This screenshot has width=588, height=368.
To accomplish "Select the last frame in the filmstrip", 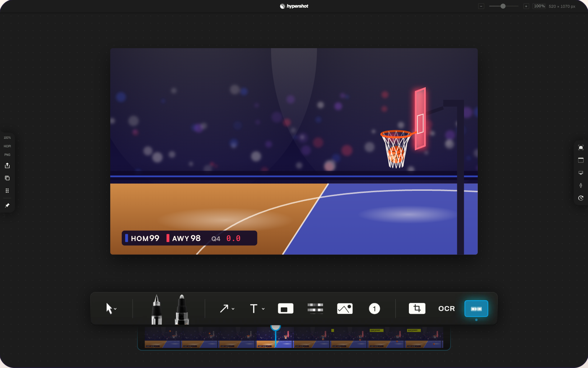I will click(424, 337).
